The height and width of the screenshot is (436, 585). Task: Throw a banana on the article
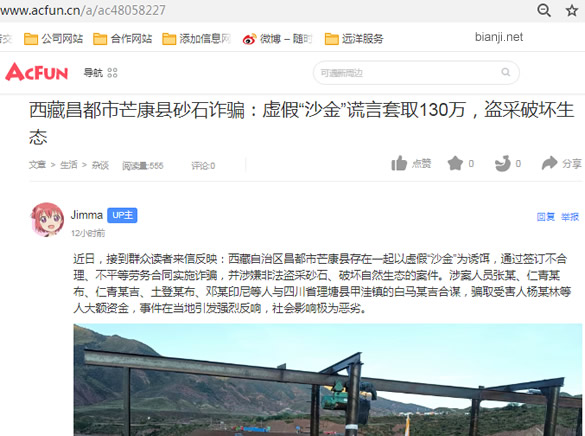pos(507,163)
